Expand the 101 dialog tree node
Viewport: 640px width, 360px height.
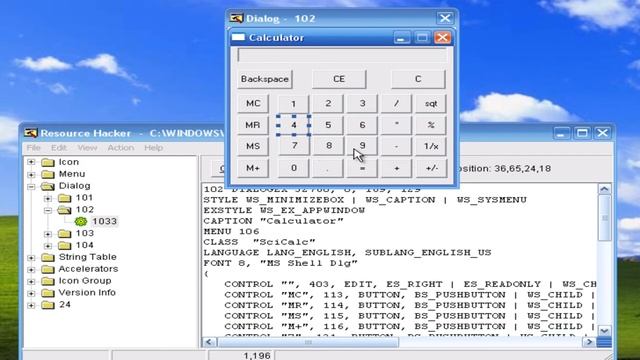(x=48, y=198)
